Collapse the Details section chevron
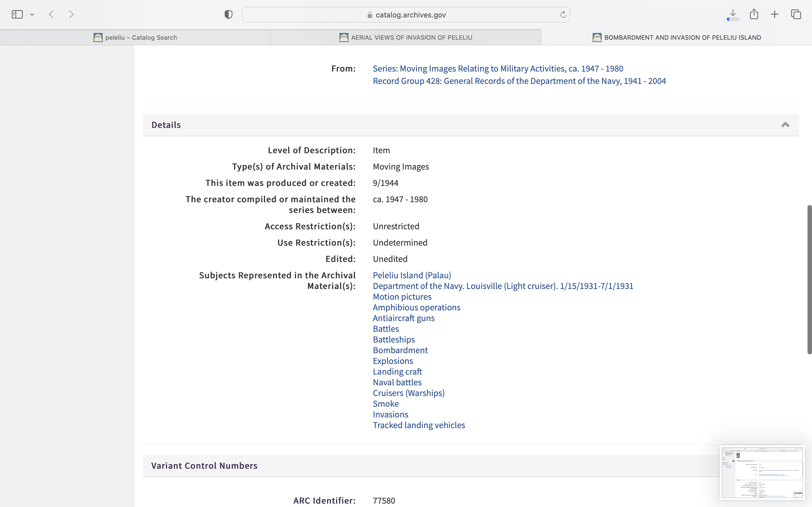 pyautogui.click(x=785, y=125)
